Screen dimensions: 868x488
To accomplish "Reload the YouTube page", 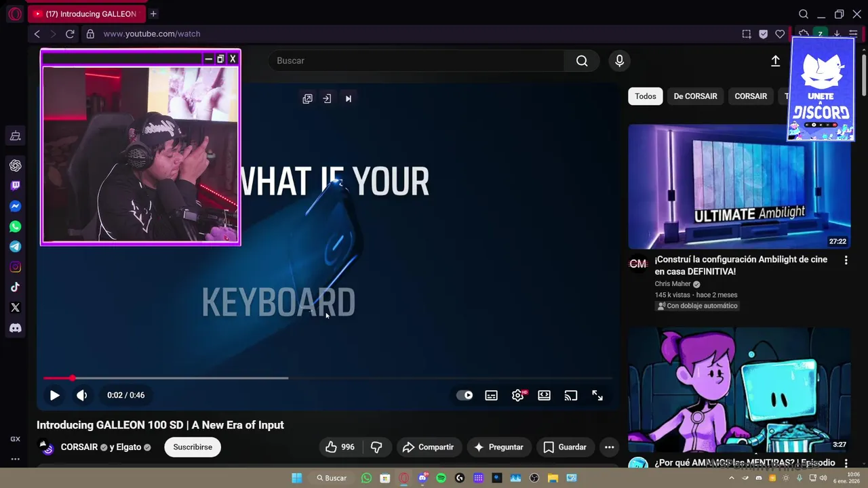I will pos(70,34).
